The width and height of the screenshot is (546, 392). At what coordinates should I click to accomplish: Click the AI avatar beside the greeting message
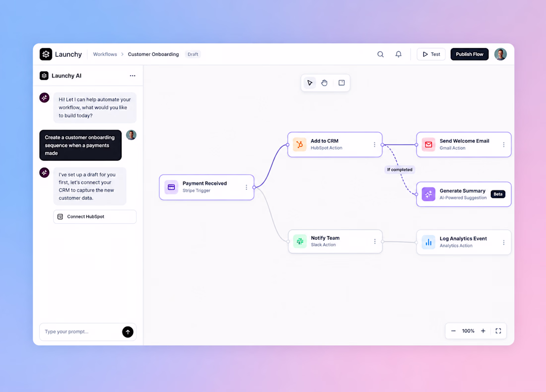pyautogui.click(x=44, y=98)
